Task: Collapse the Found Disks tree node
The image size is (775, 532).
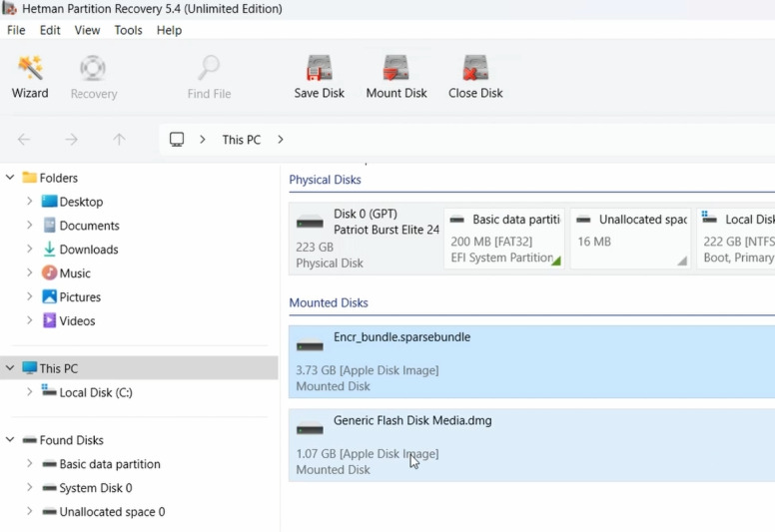Action: [10, 439]
